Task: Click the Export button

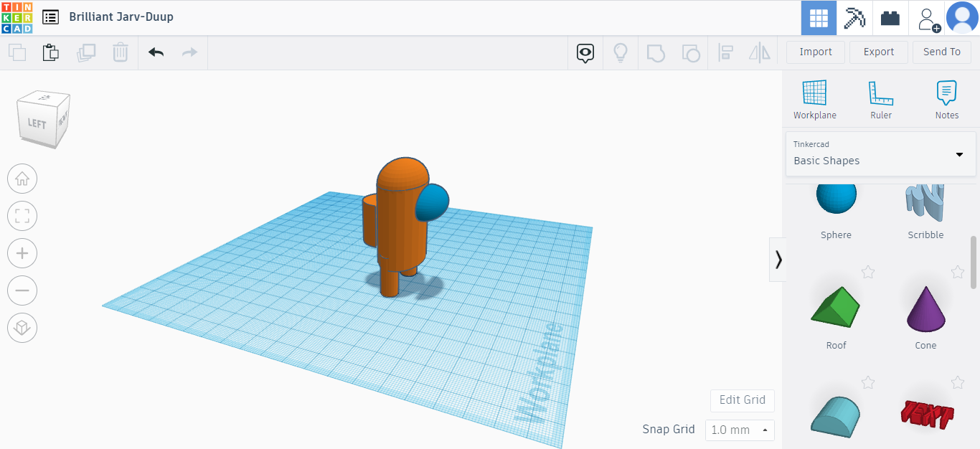Action: pyautogui.click(x=879, y=52)
